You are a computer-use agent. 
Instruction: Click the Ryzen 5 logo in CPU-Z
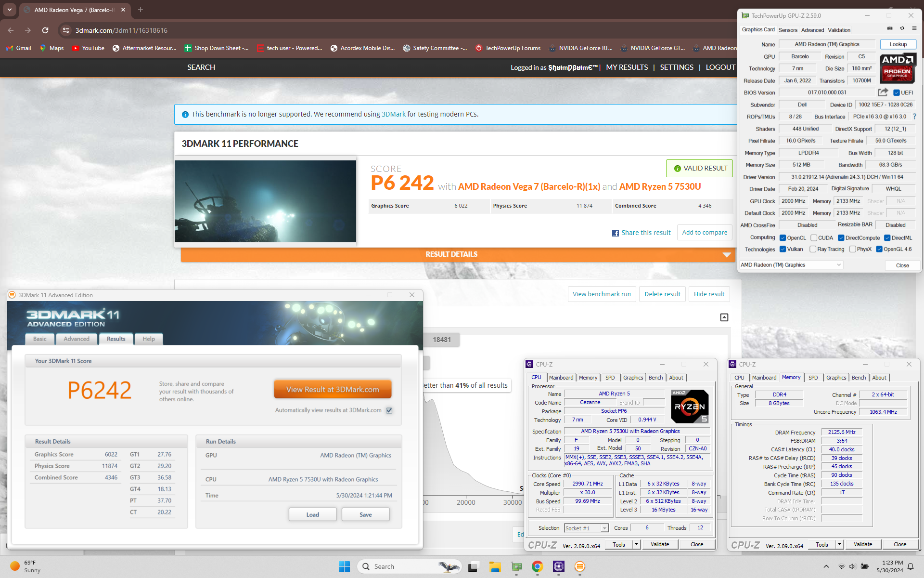tap(690, 407)
